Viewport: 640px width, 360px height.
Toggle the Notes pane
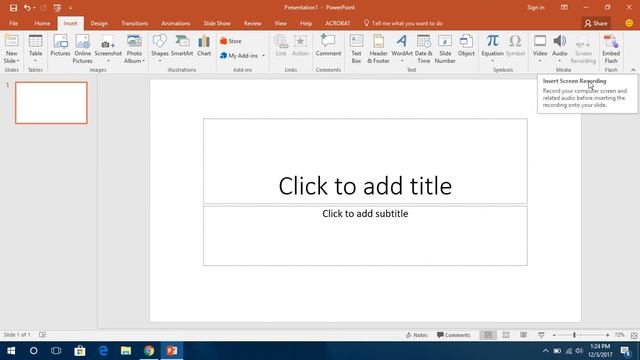pyautogui.click(x=417, y=335)
